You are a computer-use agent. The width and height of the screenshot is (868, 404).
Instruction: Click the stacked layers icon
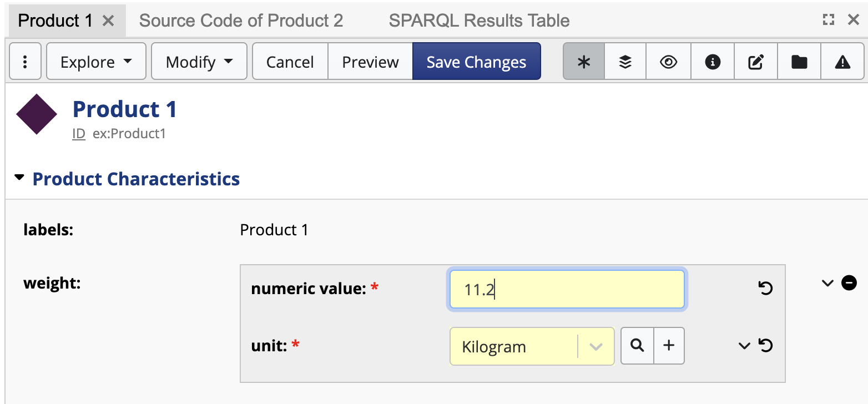pyautogui.click(x=625, y=62)
